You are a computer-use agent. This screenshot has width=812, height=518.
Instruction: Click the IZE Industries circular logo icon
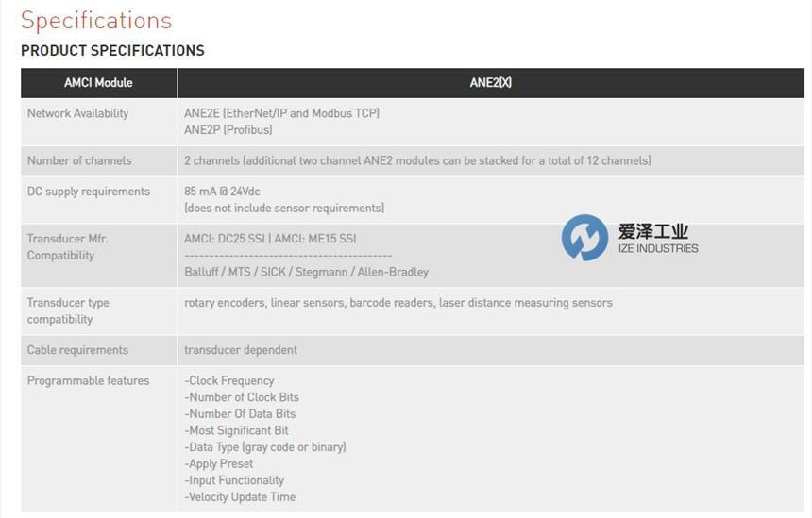(584, 238)
